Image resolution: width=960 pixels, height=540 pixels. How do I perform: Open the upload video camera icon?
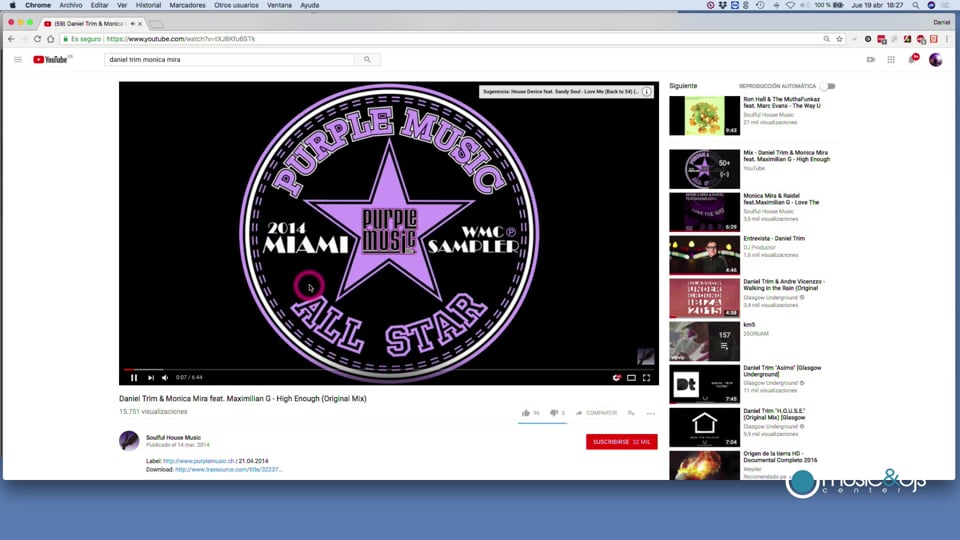click(871, 59)
